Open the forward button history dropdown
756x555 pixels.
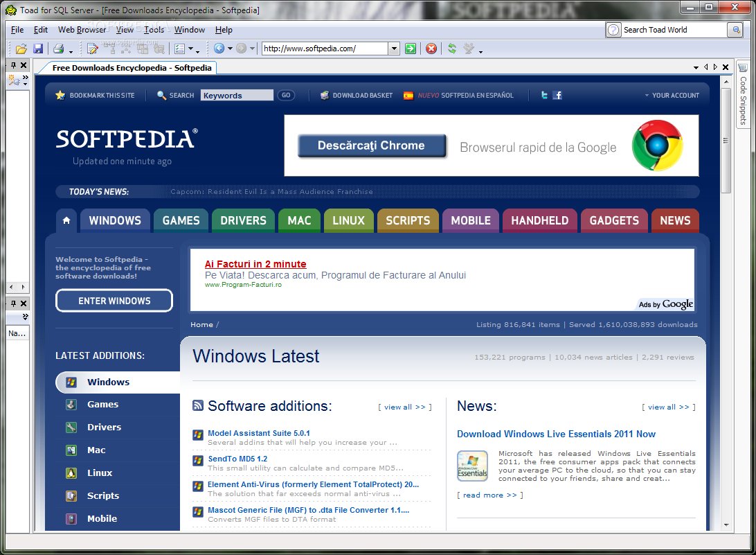click(252, 49)
